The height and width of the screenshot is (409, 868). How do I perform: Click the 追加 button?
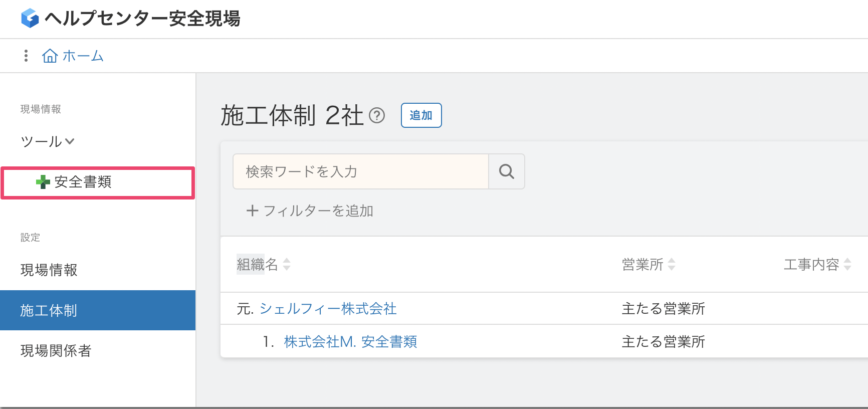[x=421, y=116]
